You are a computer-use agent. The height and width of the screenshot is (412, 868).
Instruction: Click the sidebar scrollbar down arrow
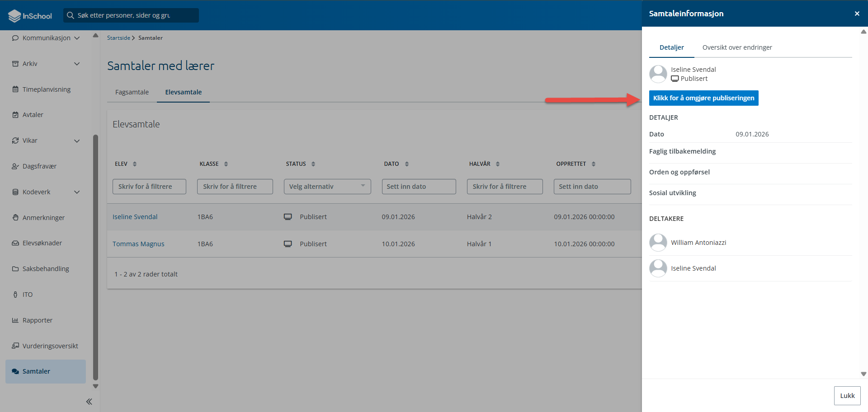pyautogui.click(x=95, y=386)
